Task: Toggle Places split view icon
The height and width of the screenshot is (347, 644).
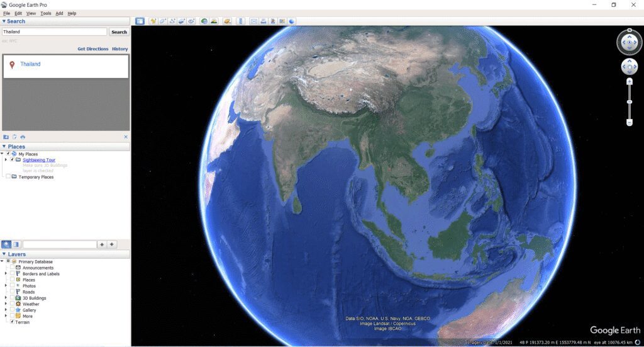Action: 16,244
